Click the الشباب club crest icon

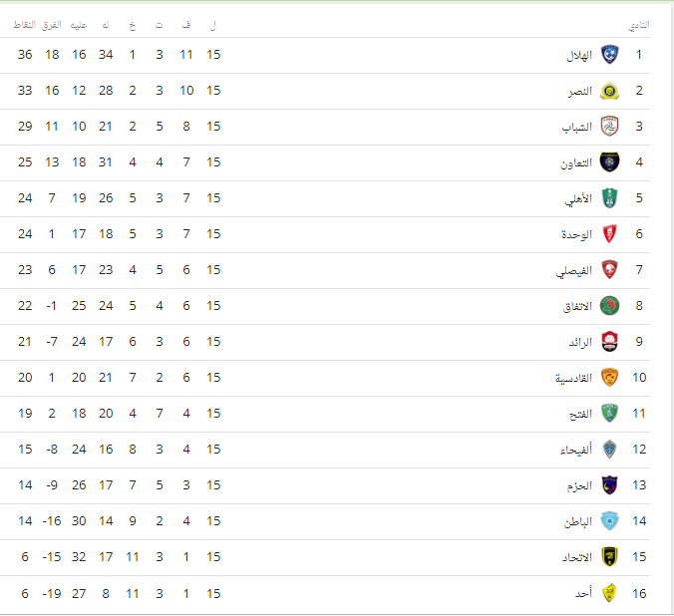(609, 127)
